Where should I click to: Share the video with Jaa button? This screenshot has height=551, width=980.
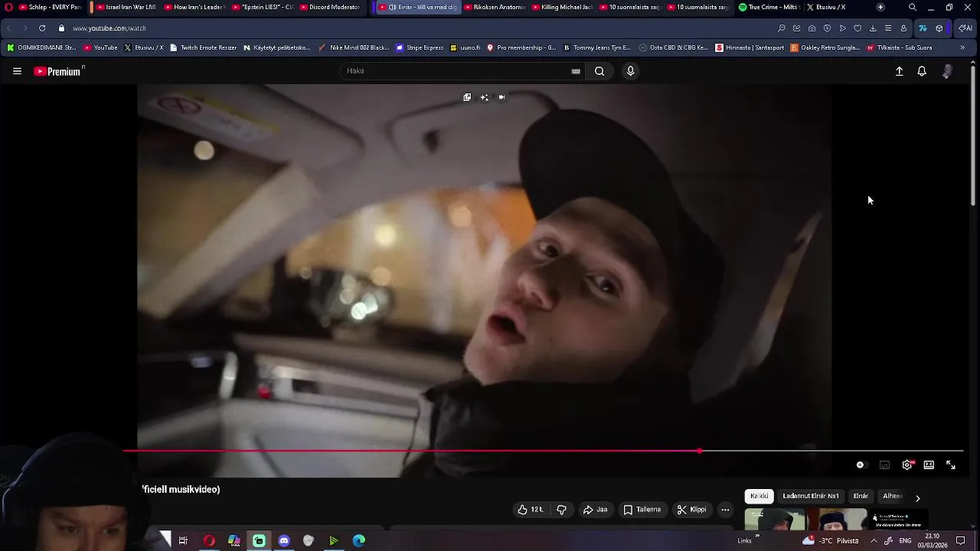(x=595, y=510)
